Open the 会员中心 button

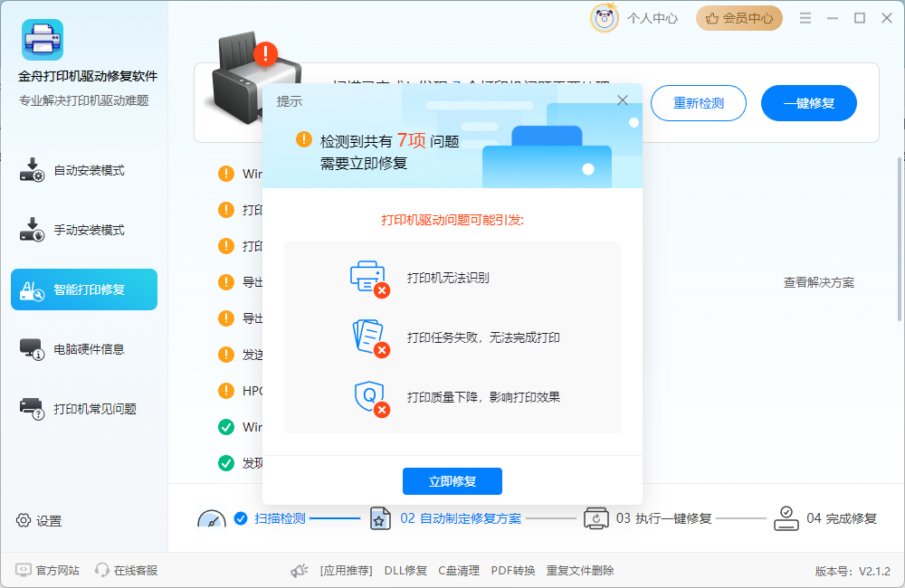[738, 18]
